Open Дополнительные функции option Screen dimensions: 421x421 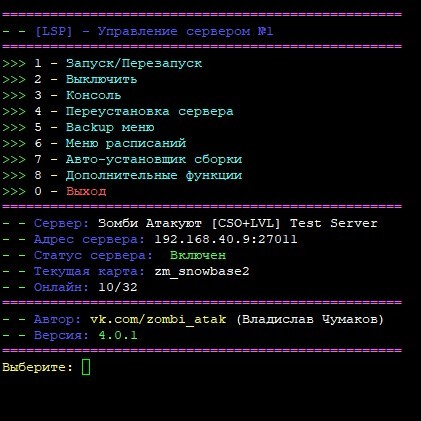[x=122, y=175]
